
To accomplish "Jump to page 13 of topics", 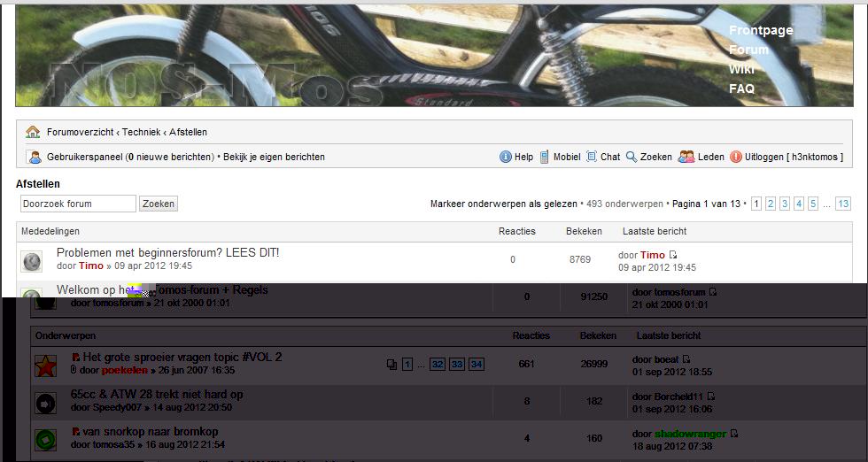I will coord(842,204).
